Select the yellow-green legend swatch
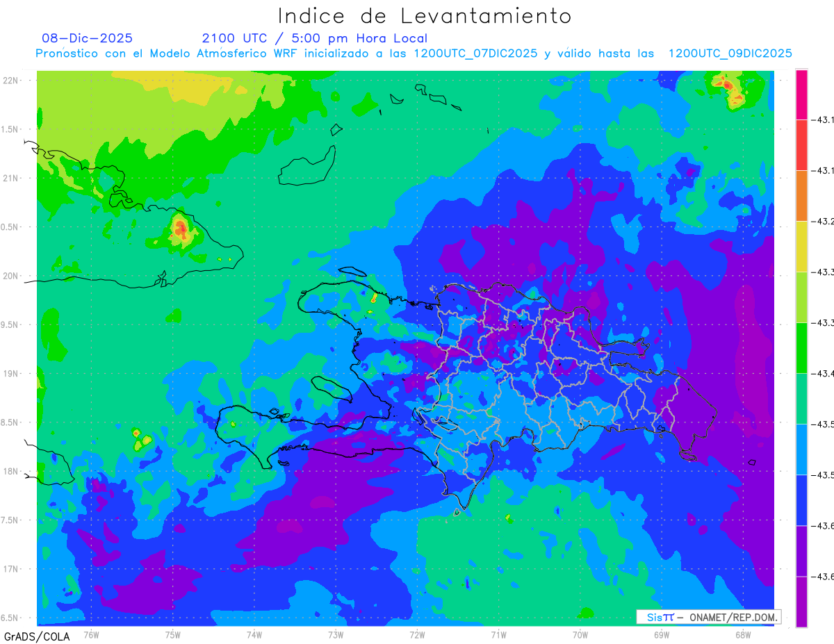 (x=801, y=297)
